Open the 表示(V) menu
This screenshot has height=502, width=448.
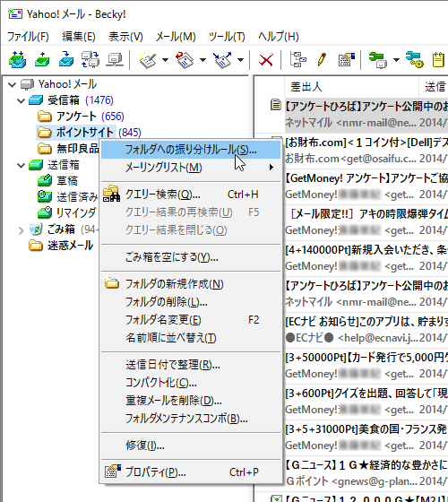coord(125,37)
